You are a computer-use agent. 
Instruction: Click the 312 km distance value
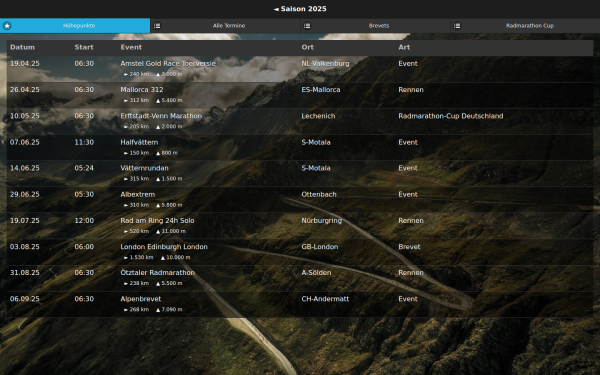(139, 100)
